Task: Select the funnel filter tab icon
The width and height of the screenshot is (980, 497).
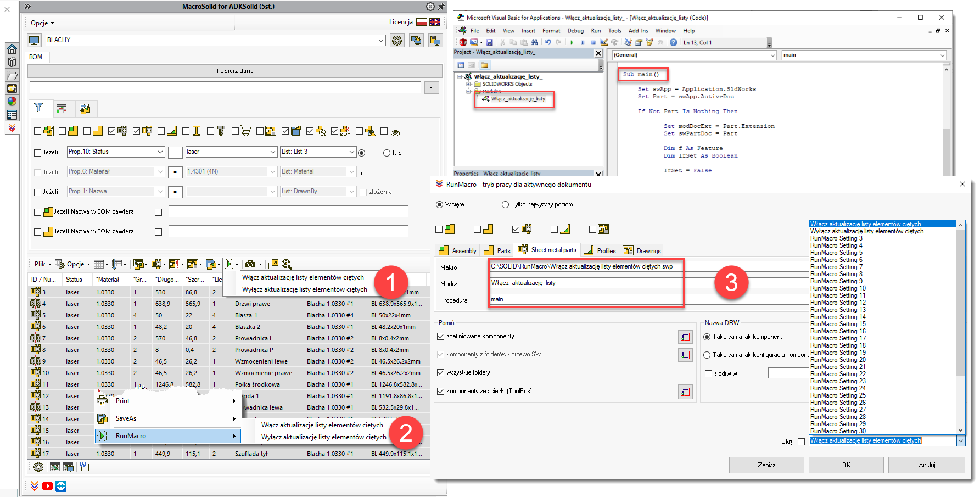Action: click(38, 108)
